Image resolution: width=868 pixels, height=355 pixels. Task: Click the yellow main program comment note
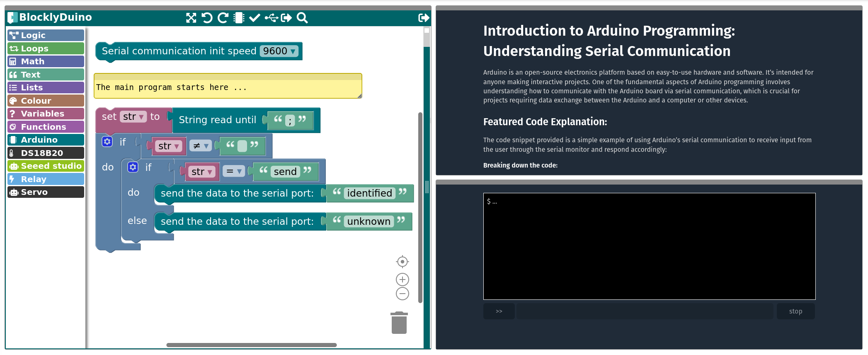click(228, 86)
